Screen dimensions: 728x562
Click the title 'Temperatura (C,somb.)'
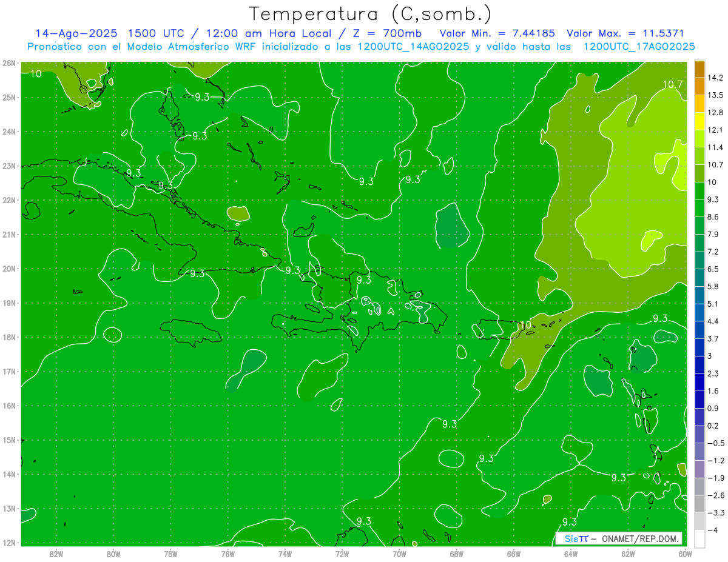[371, 14]
